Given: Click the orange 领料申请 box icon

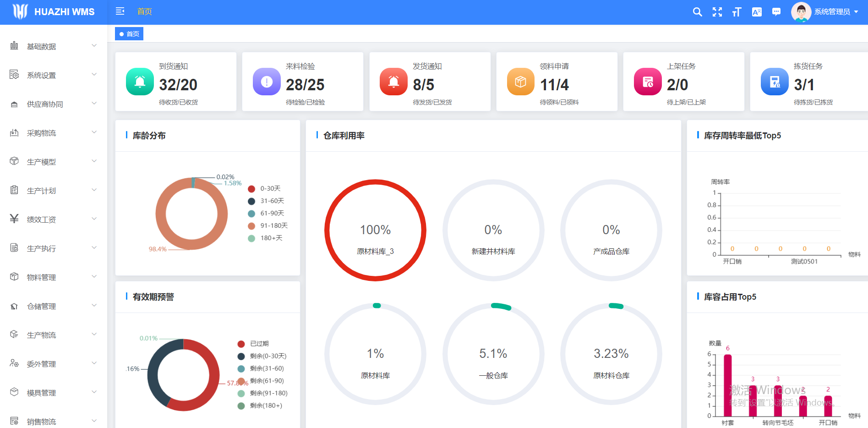Looking at the screenshot, I should (521, 82).
